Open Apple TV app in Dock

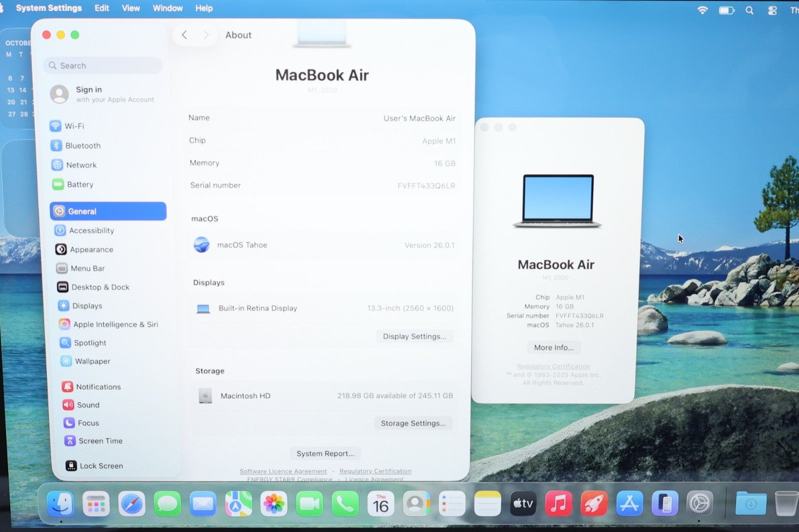522,504
